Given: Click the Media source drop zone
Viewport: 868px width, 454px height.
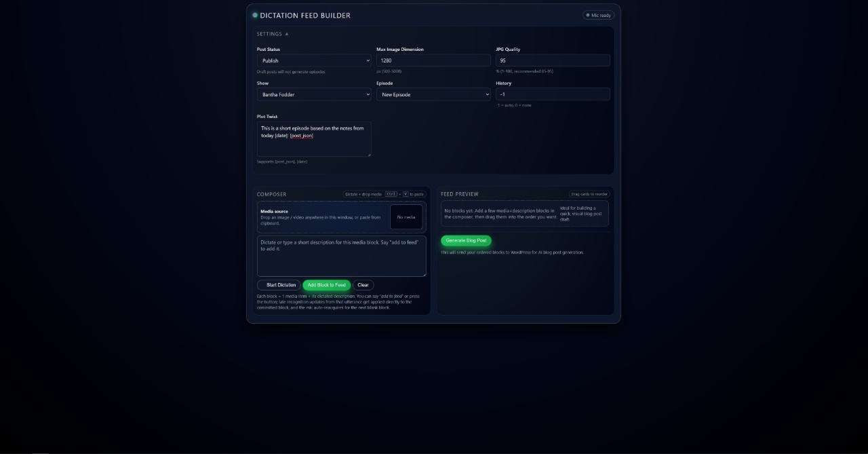Looking at the screenshot, I should tap(342, 217).
